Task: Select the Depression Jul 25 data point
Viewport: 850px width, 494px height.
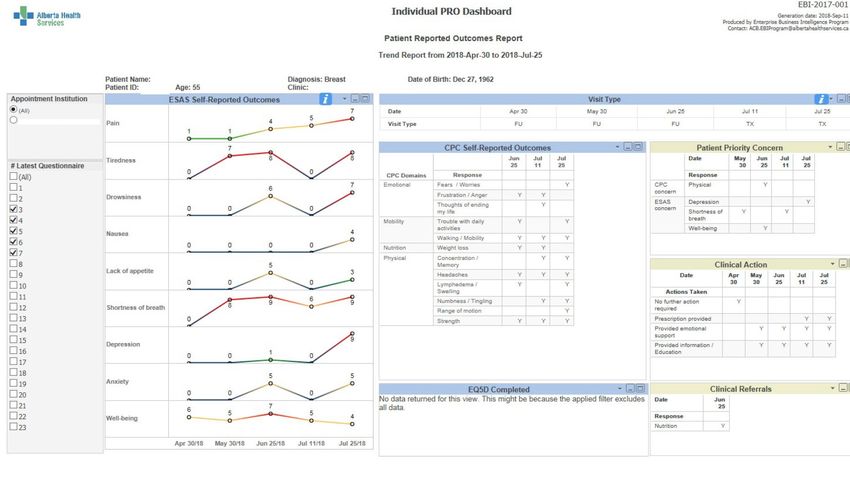Action: (352, 333)
